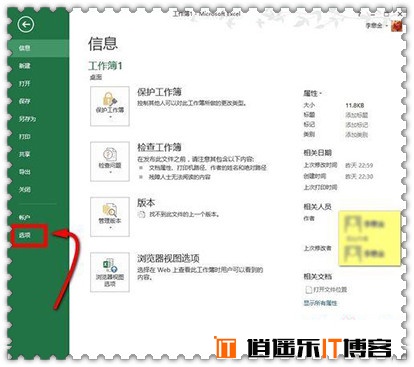Click the 添加标记 field next to 标记
Image resolution: width=414 pixels, height=367 pixels.
[x=357, y=125]
